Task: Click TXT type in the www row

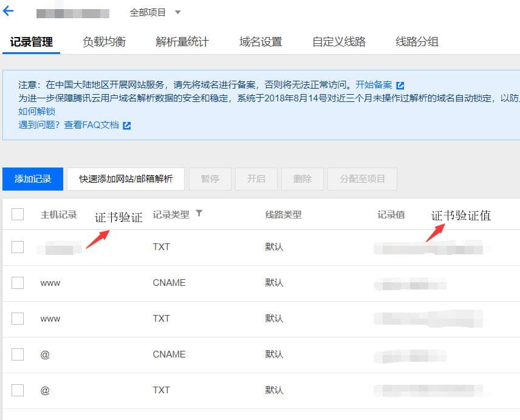Action: [161, 319]
